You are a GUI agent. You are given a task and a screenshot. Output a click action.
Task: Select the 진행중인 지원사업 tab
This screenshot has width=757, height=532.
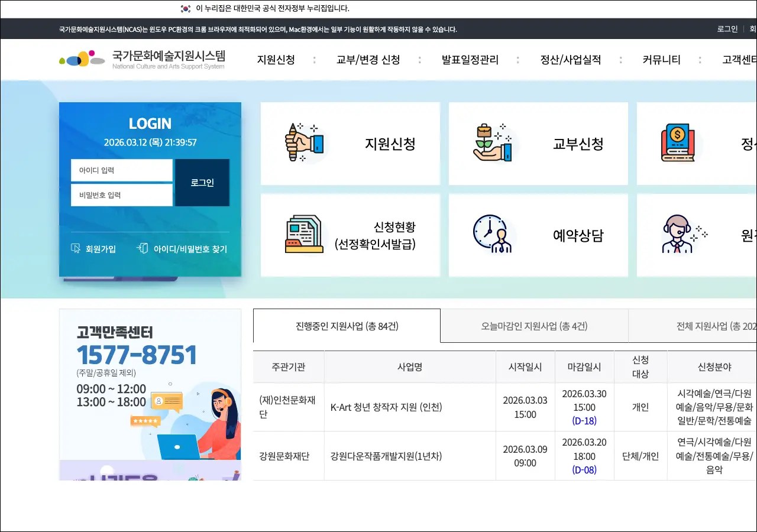[x=347, y=326]
